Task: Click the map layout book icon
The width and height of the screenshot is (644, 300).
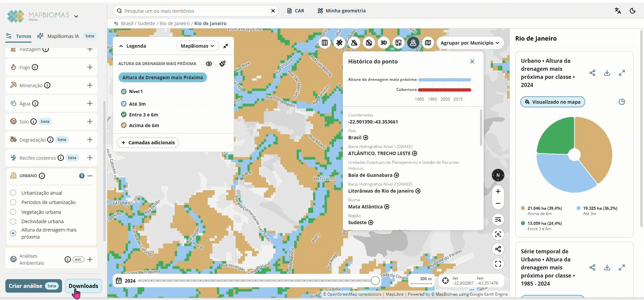Action: click(x=428, y=43)
